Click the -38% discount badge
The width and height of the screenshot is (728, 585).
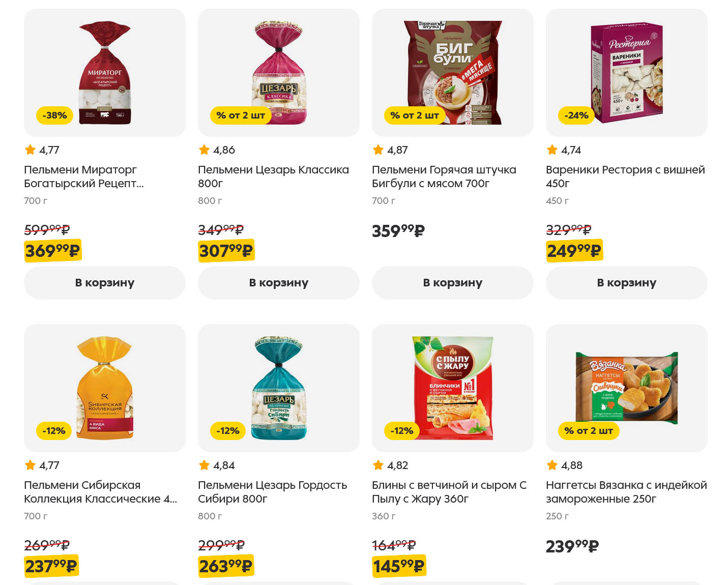coord(54,115)
